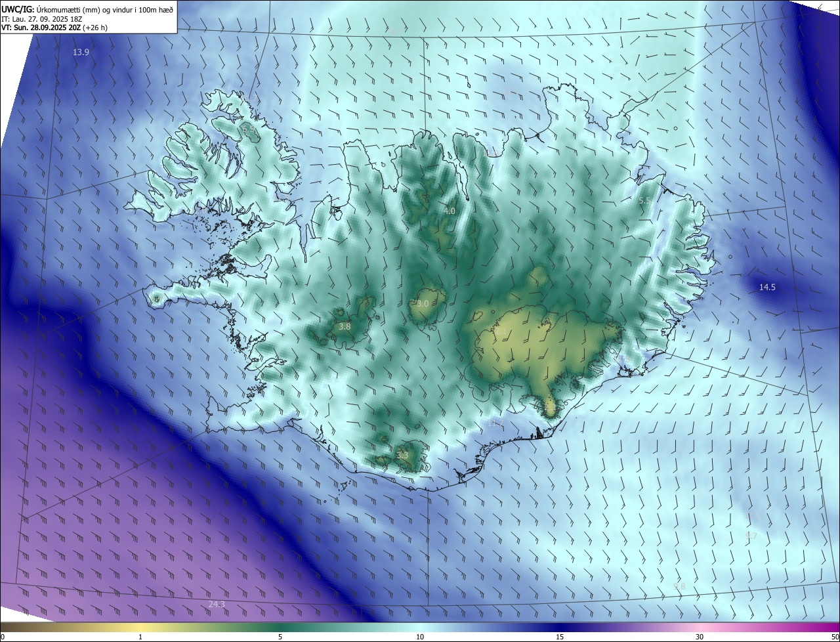Click the colorbar tick label 30

point(700,637)
